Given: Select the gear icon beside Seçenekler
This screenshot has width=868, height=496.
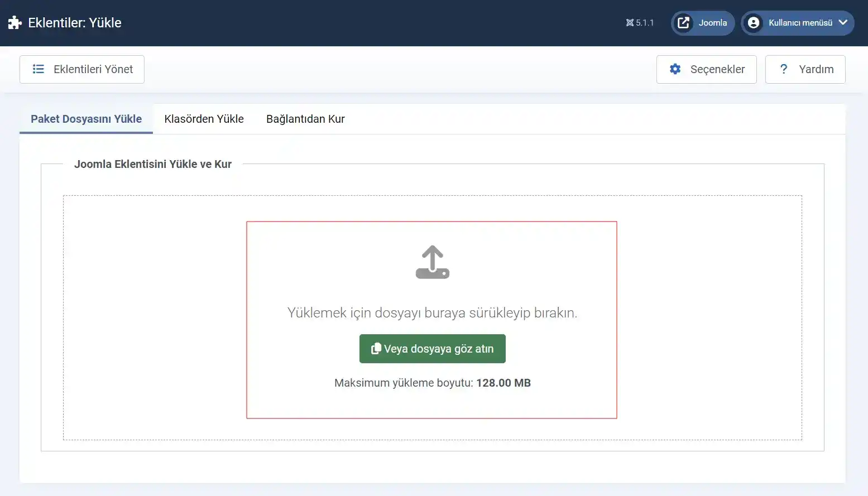Looking at the screenshot, I should (x=675, y=69).
